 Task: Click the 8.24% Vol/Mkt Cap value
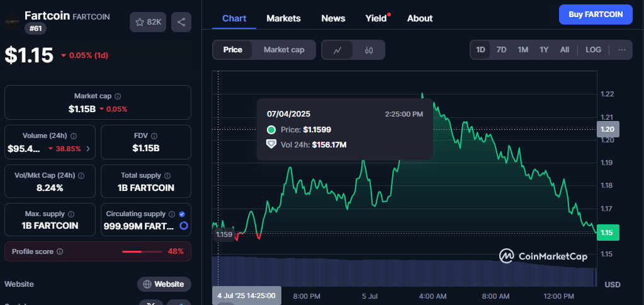[x=50, y=188]
